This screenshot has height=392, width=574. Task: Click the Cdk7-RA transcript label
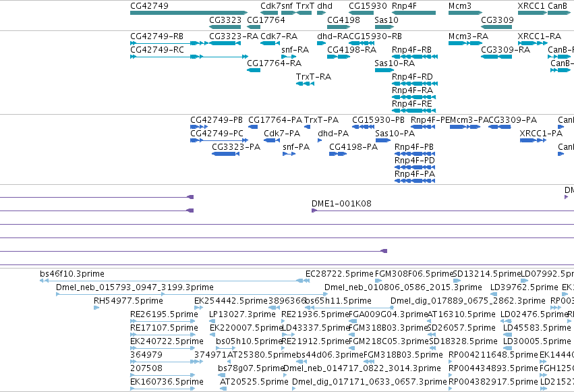click(279, 36)
